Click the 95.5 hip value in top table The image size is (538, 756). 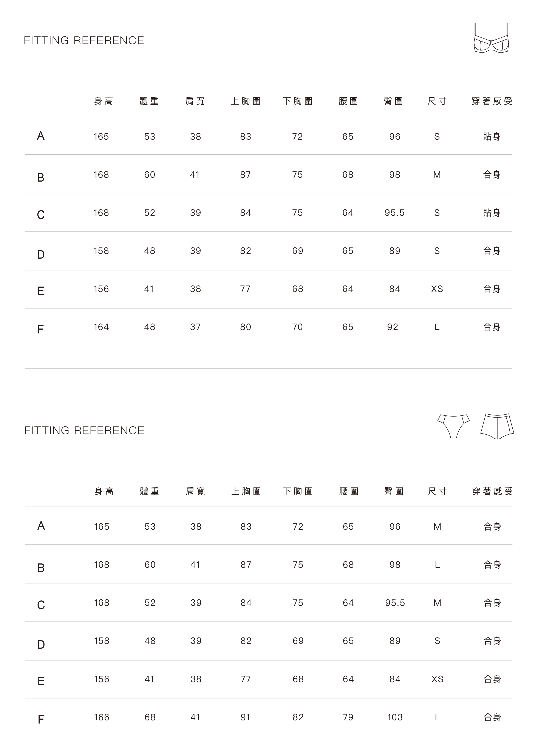394,213
